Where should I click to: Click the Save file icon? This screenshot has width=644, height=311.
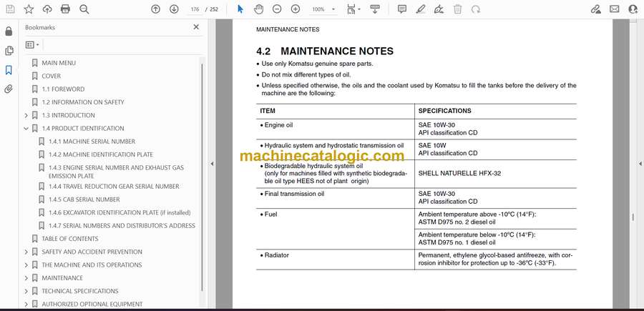pos(10,9)
